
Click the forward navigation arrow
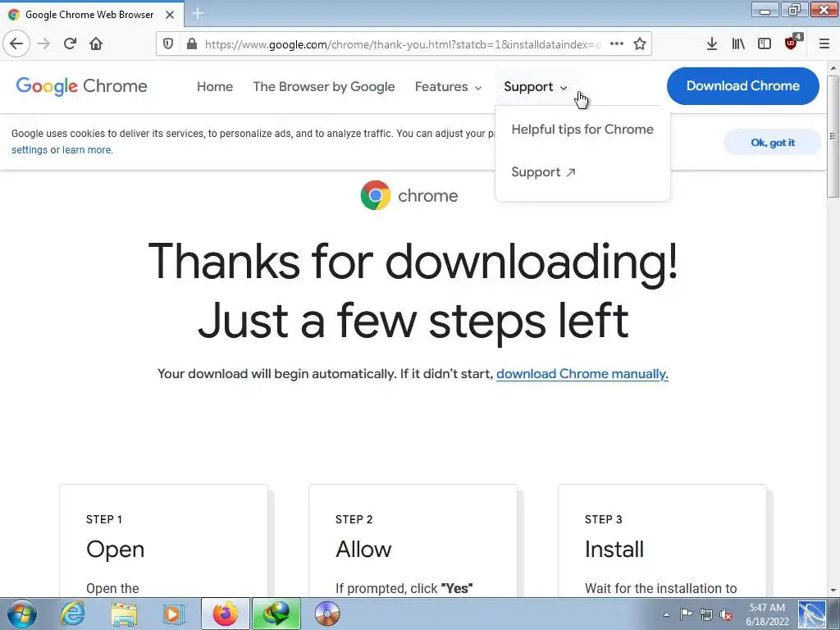(x=43, y=43)
